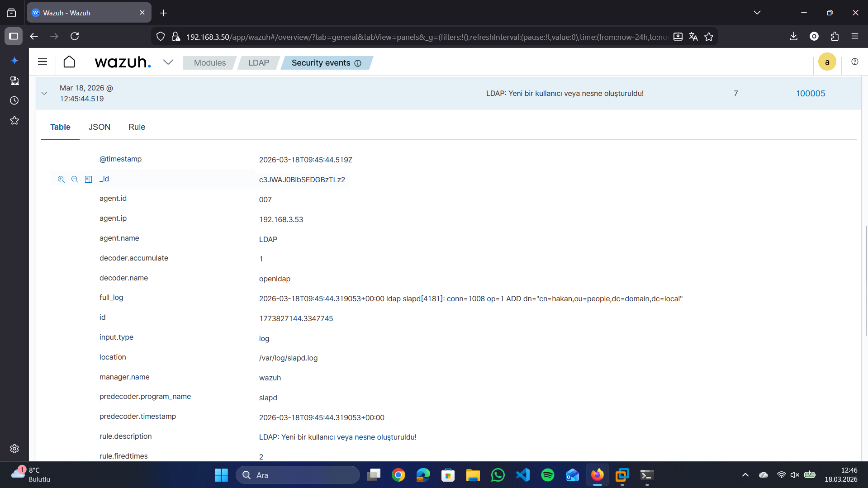Click the @timestamp field name

coord(120,159)
